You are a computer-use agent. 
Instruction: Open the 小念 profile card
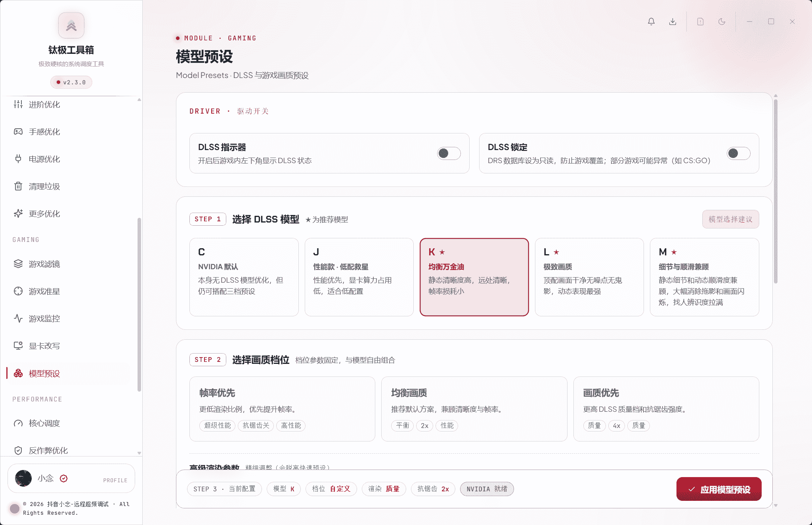coord(71,478)
